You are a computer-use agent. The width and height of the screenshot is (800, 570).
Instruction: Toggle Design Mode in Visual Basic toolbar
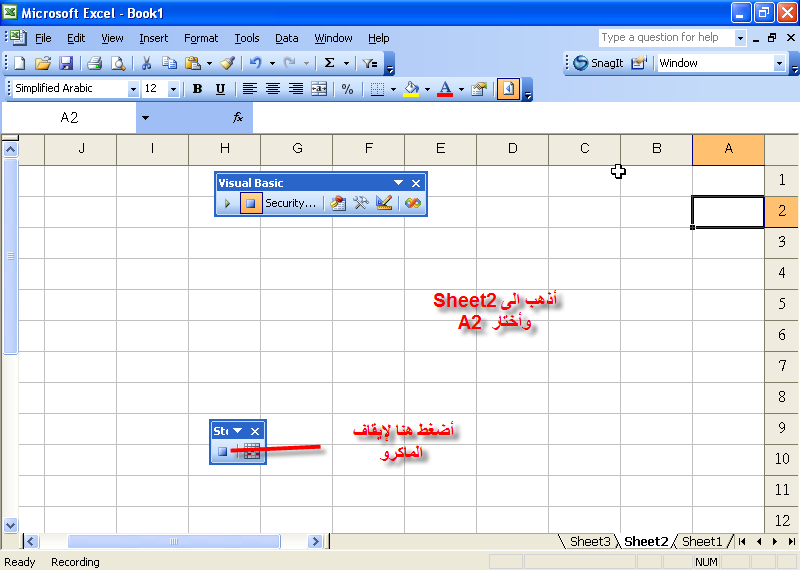pos(384,203)
